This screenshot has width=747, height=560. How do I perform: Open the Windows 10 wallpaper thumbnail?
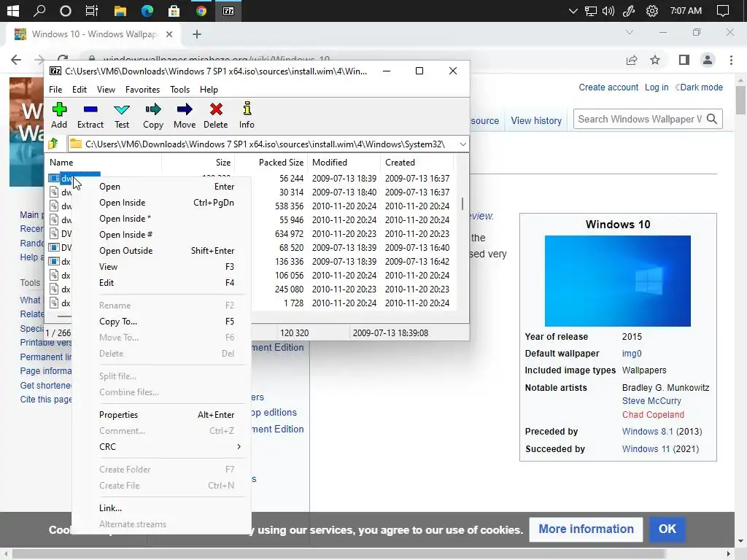617,281
